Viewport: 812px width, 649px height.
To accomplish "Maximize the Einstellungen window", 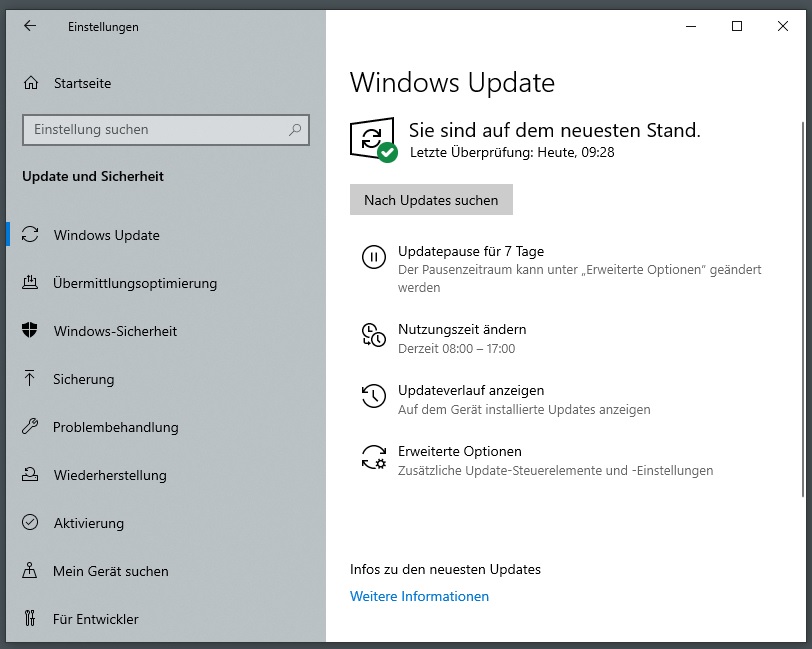I will tap(737, 26).
